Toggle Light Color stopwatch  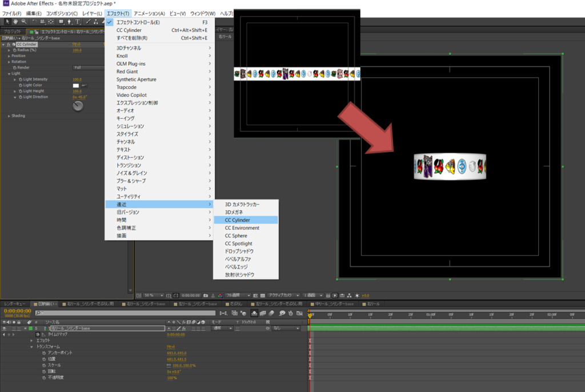click(x=21, y=85)
